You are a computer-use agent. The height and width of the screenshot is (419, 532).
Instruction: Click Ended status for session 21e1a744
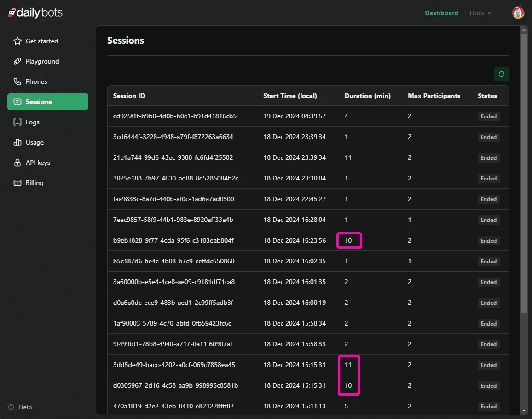click(x=488, y=158)
